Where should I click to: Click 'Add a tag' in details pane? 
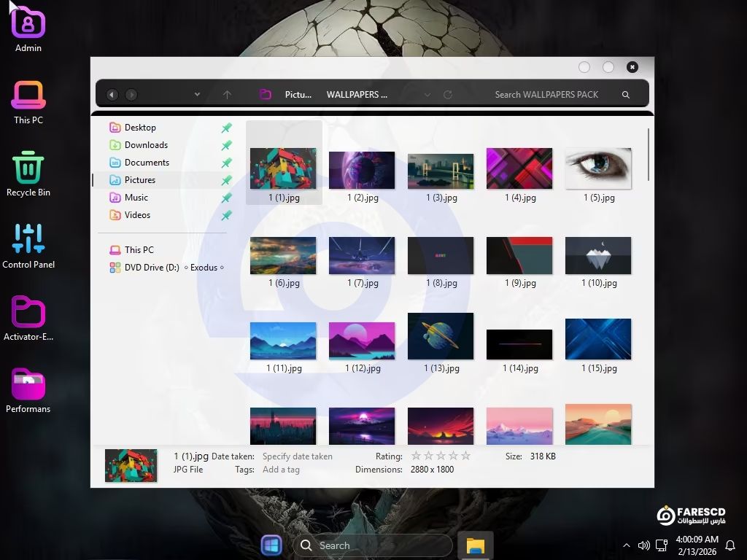(x=281, y=470)
